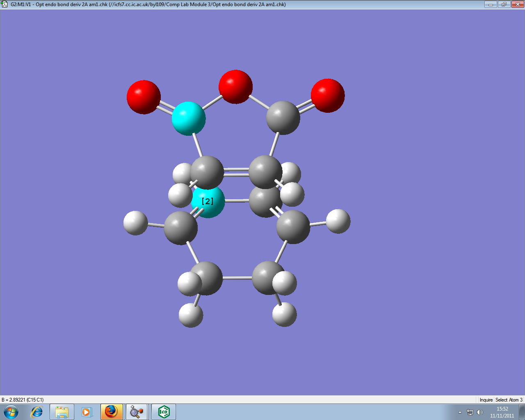This screenshot has width=525, height=420.
Task: Select the cyan atom bonded to ring oxygen
Action: tap(189, 119)
